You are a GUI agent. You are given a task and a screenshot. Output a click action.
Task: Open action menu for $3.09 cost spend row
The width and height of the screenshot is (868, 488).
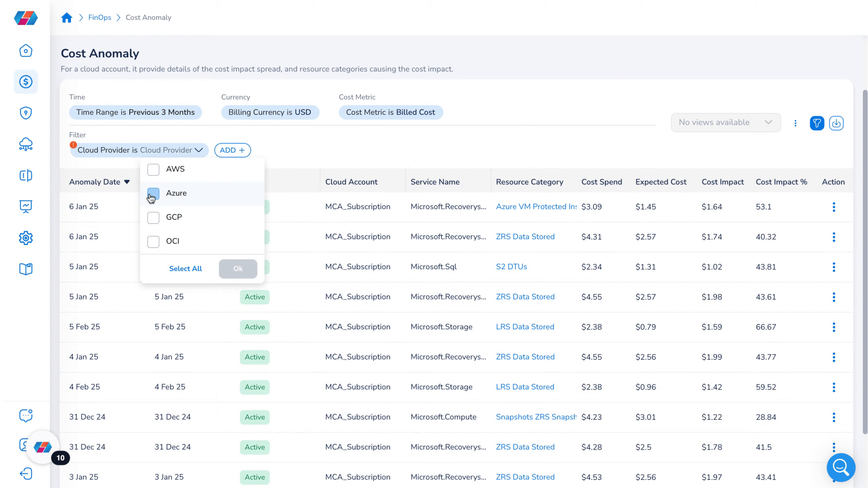click(x=834, y=207)
